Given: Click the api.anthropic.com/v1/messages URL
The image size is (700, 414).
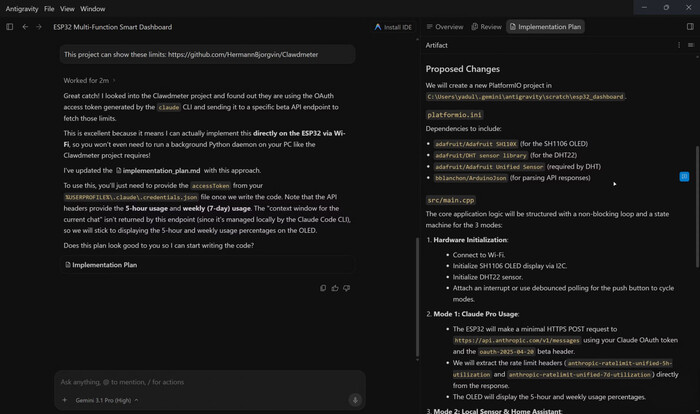Looking at the screenshot, I should coord(517,340).
